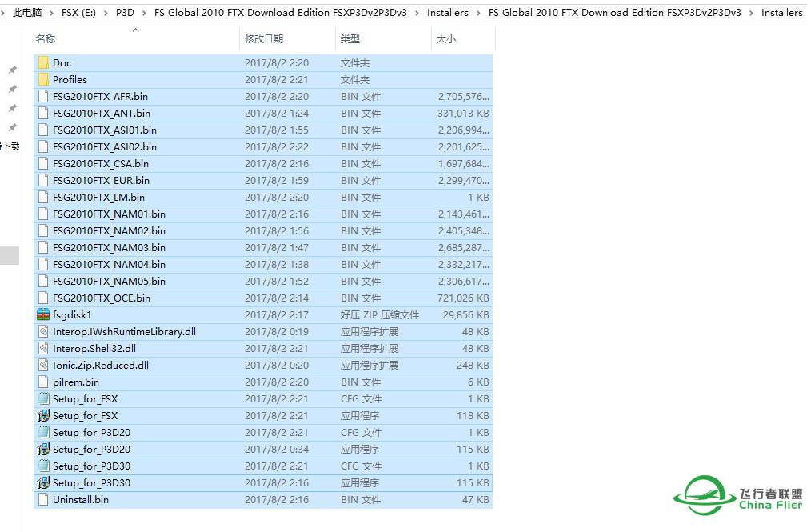Screen dimensions: 807x532
Task: Click the FSG2010FTX_LM.bin file icon
Action: click(43, 198)
